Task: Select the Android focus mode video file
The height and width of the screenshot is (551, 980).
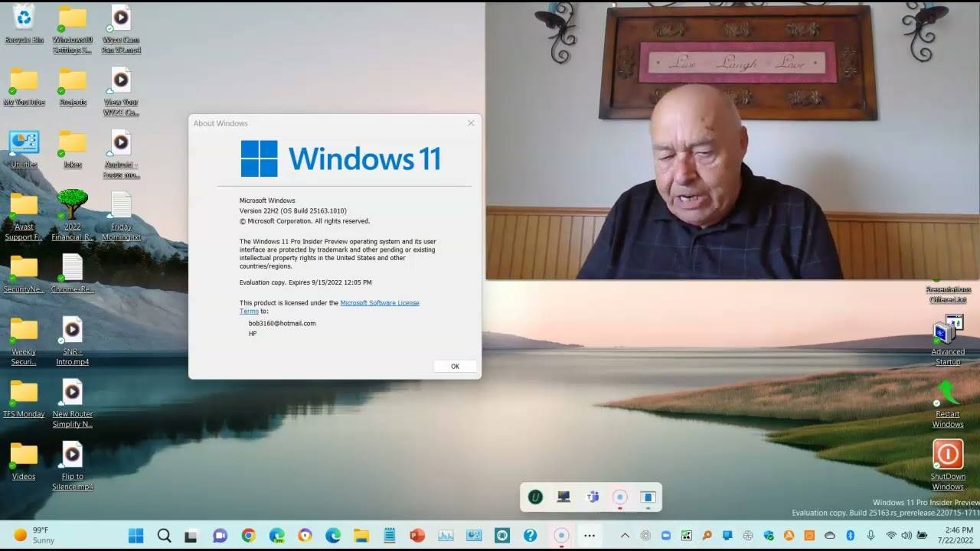Action: pos(121,154)
